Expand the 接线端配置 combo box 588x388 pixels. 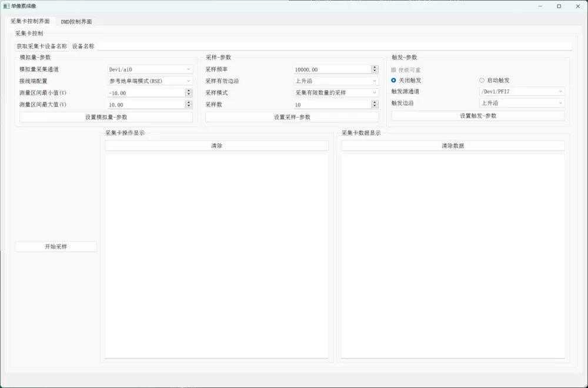pos(149,81)
